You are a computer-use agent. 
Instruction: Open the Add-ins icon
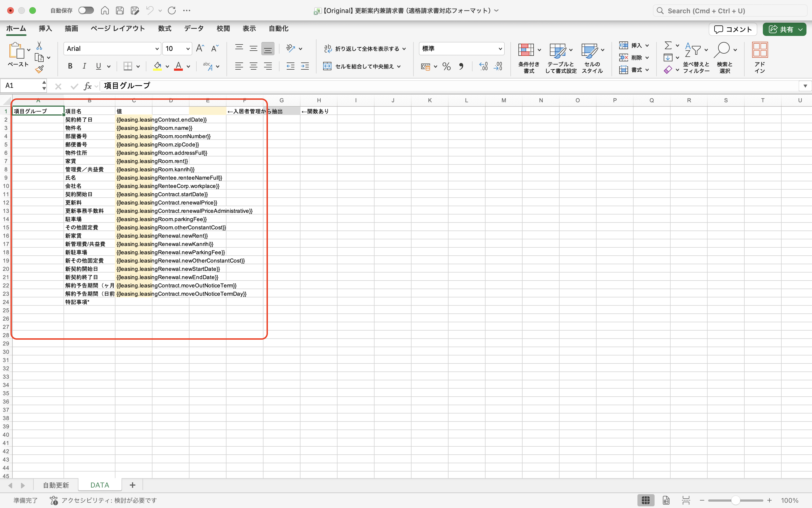click(760, 57)
